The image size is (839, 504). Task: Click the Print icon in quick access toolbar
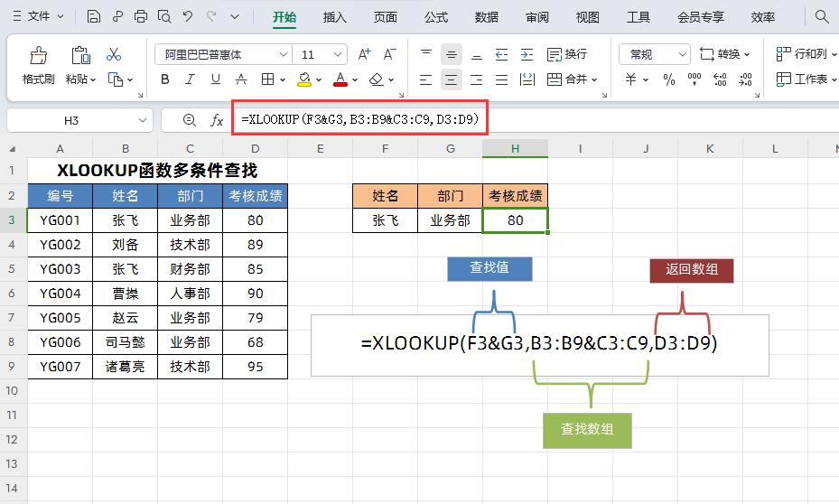[141, 16]
